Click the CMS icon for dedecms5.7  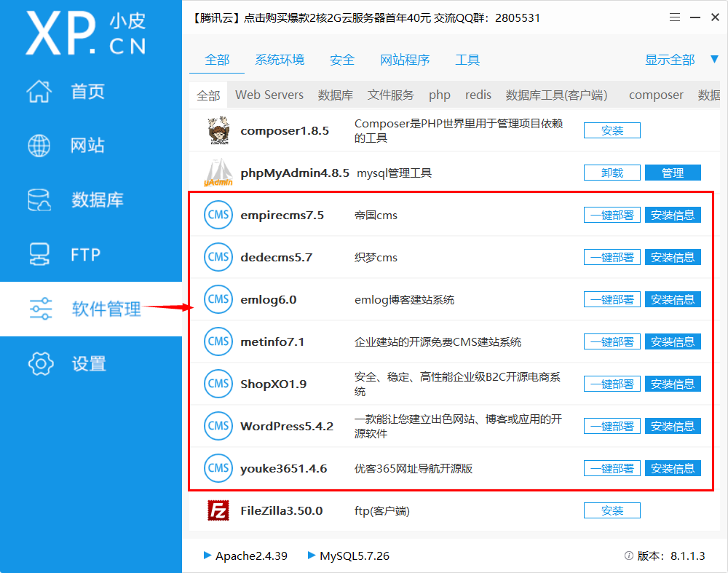pyautogui.click(x=218, y=257)
